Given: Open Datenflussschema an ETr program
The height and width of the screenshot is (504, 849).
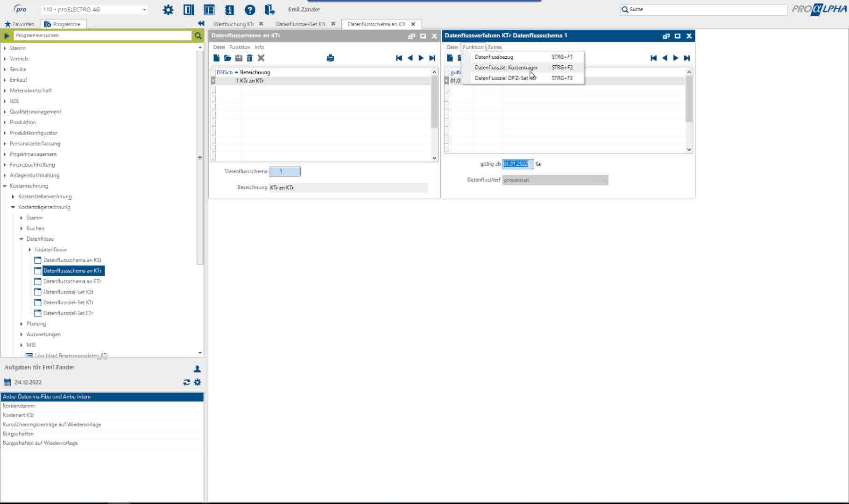Looking at the screenshot, I should coord(72,281).
